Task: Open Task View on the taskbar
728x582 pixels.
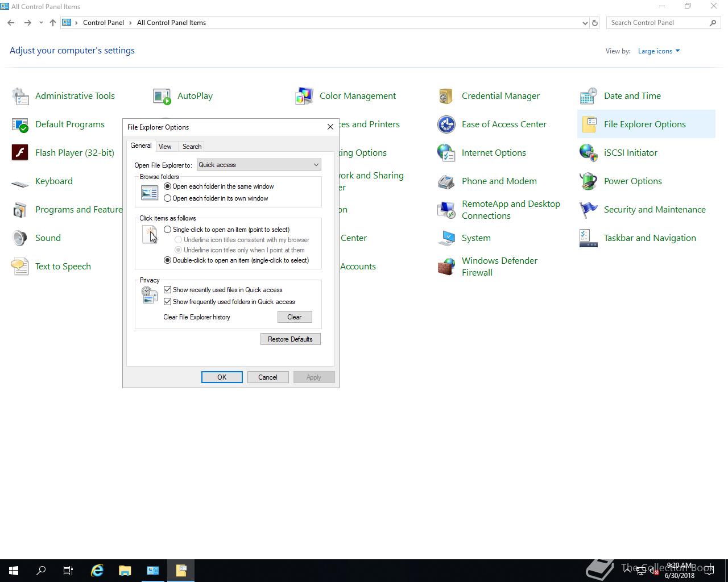Action: (68, 571)
